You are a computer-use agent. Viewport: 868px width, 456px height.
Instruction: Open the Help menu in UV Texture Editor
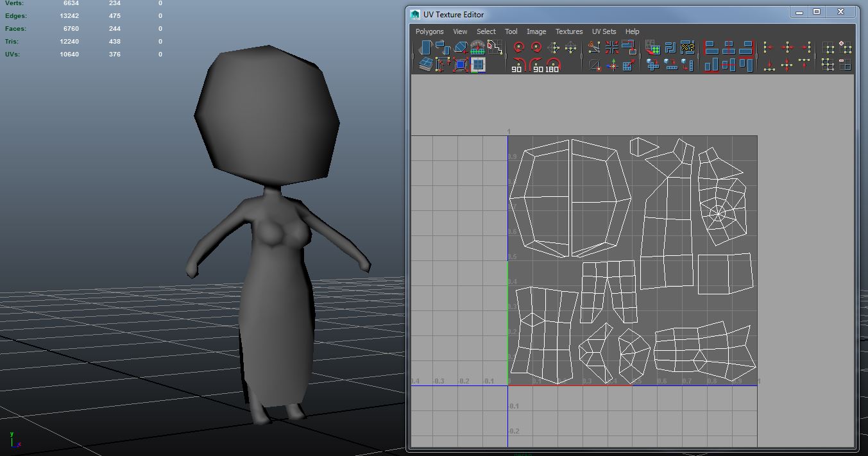click(632, 31)
